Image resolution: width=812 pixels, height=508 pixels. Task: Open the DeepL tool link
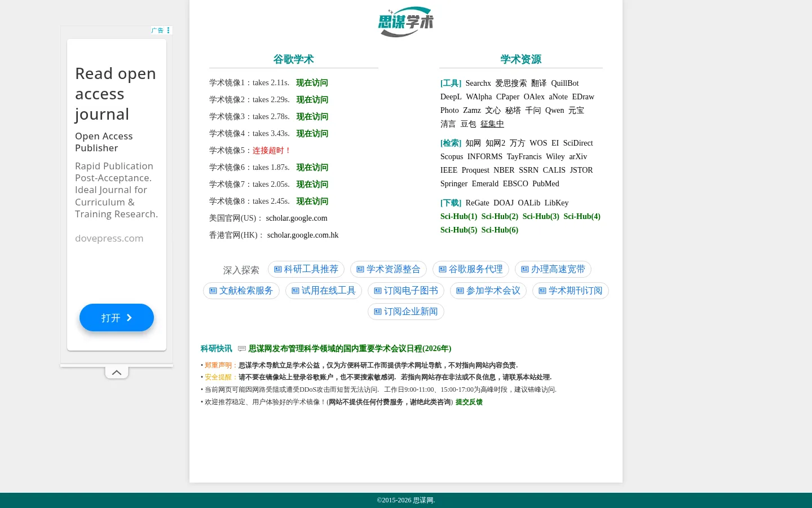click(x=451, y=97)
